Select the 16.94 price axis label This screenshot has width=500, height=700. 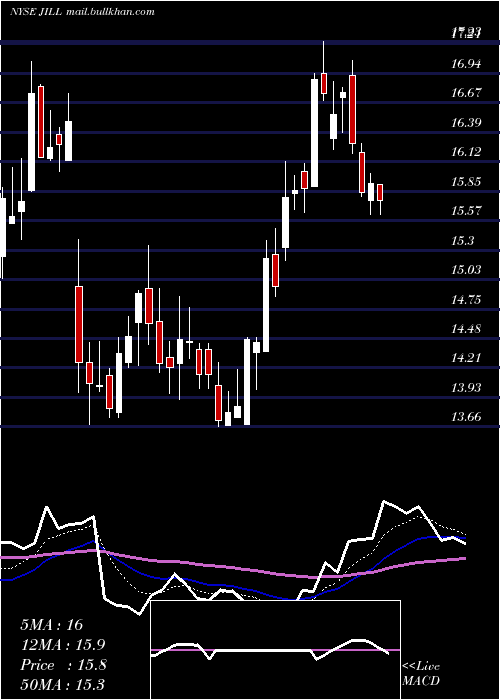[466, 64]
